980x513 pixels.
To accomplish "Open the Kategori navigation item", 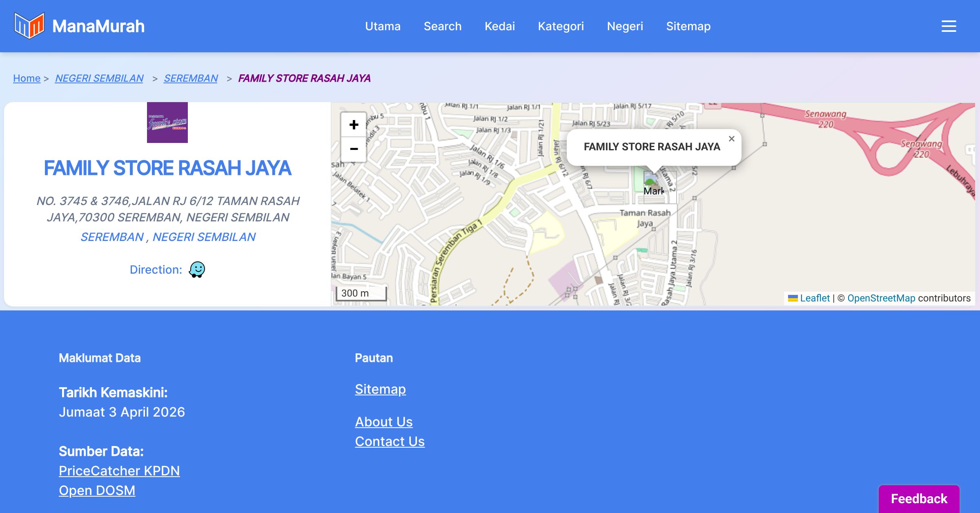I will tap(561, 26).
